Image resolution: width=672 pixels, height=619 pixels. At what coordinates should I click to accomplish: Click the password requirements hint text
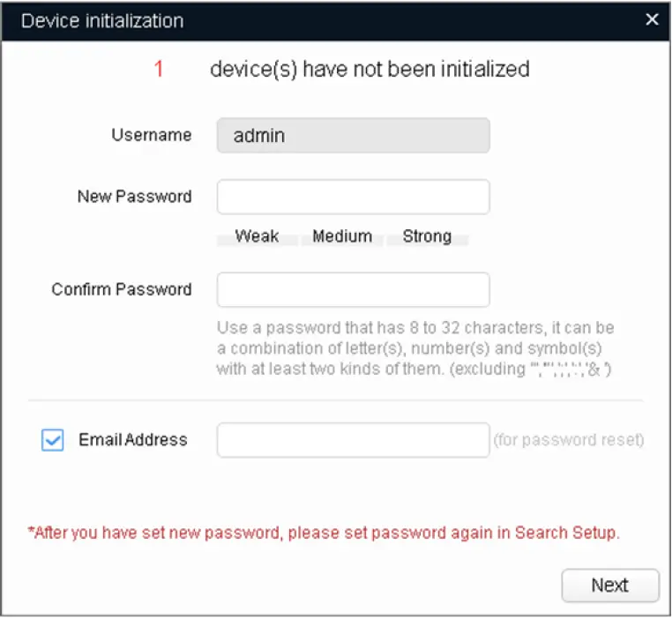point(414,349)
